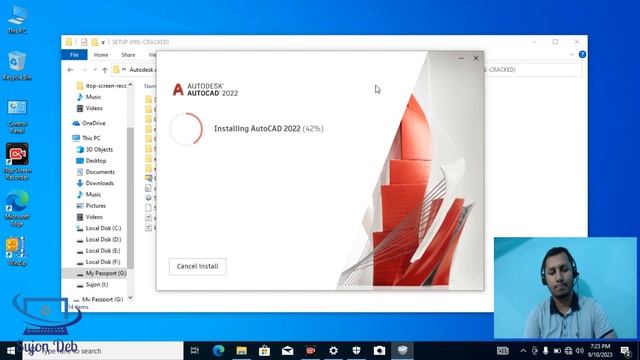Select the AutoCAD installer taskbar icon
The height and width of the screenshot is (360, 640).
coord(402,351)
